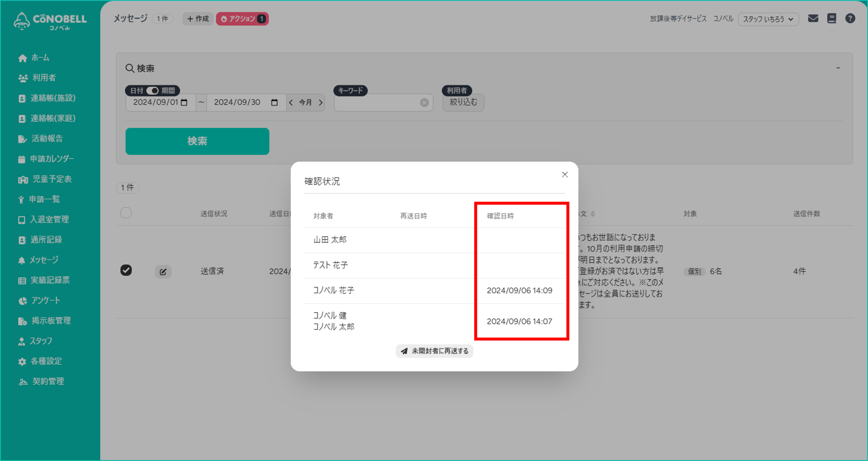The height and width of the screenshot is (461, 868).
Task: Click the start date field 2024/09/01
Action: tap(161, 102)
